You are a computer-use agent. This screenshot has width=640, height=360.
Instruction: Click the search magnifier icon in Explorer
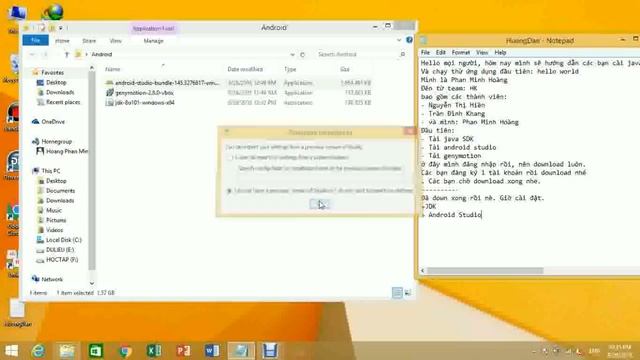point(402,54)
